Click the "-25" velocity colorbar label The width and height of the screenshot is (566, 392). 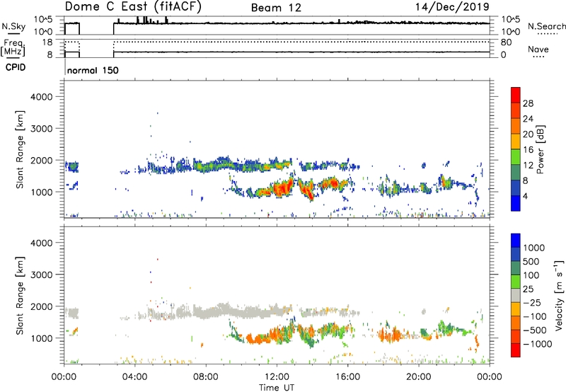pos(532,303)
